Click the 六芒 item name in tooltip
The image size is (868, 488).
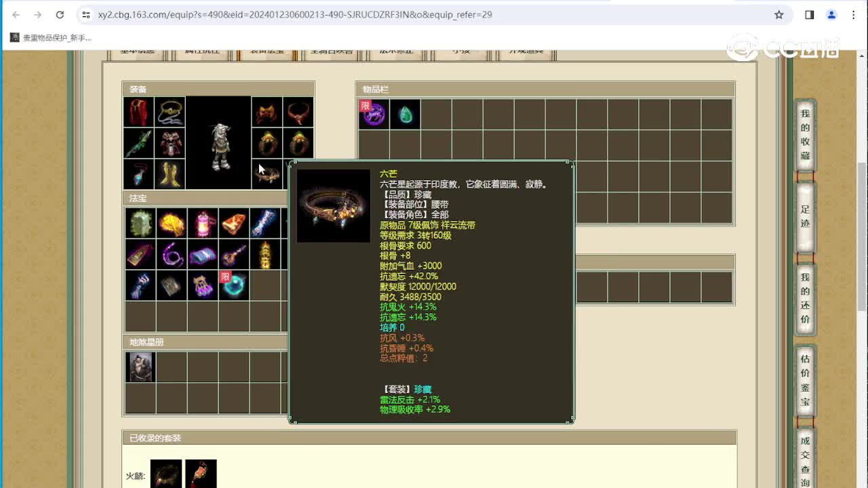pos(389,174)
